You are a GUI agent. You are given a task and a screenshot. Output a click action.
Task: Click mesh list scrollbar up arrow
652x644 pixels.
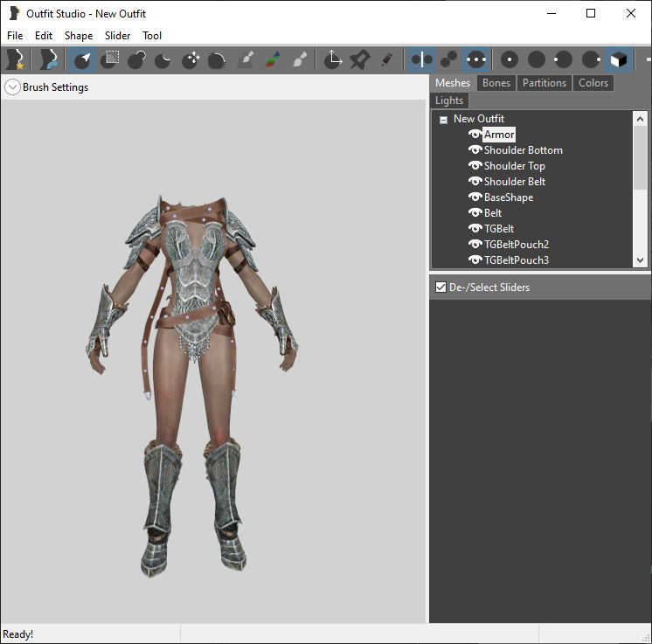640,119
